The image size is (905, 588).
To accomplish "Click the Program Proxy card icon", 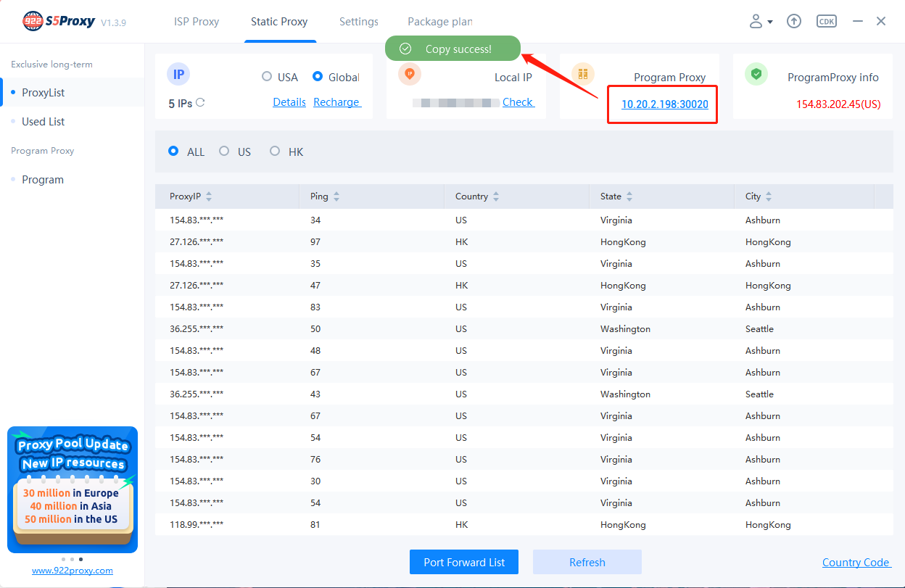I will tap(583, 74).
